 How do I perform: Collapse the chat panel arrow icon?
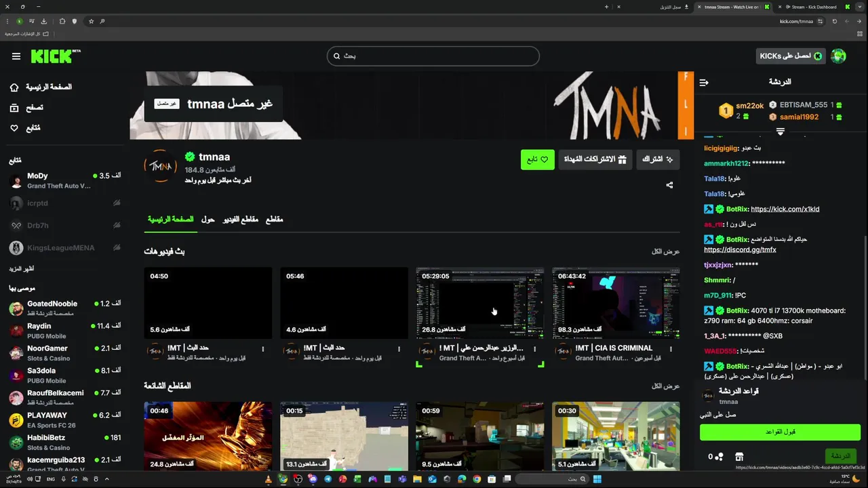[x=704, y=82]
